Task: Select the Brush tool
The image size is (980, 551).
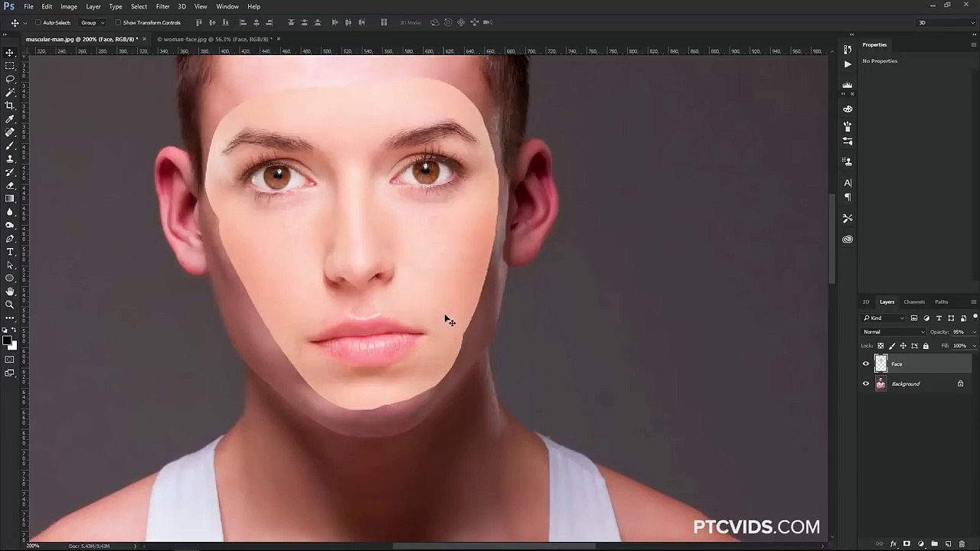Action: click(10, 145)
